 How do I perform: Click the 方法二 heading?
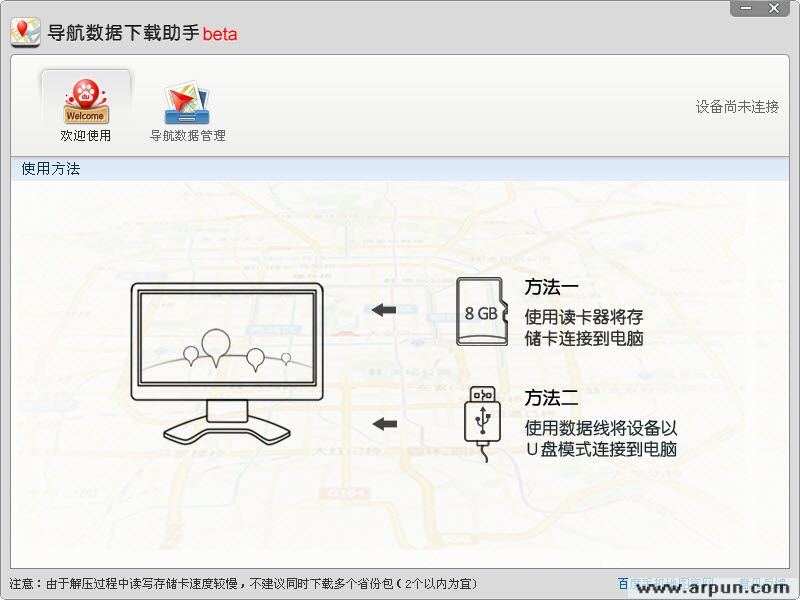pyautogui.click(x=551, y=397)
